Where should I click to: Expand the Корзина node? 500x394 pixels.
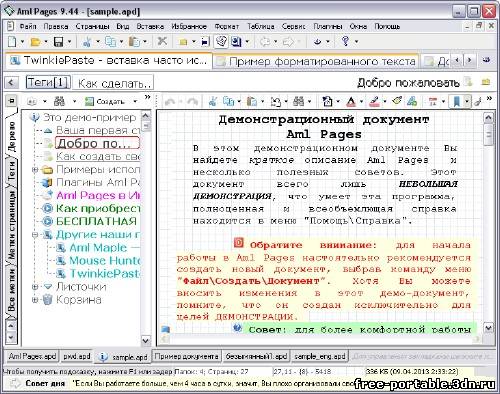[35, 300]
